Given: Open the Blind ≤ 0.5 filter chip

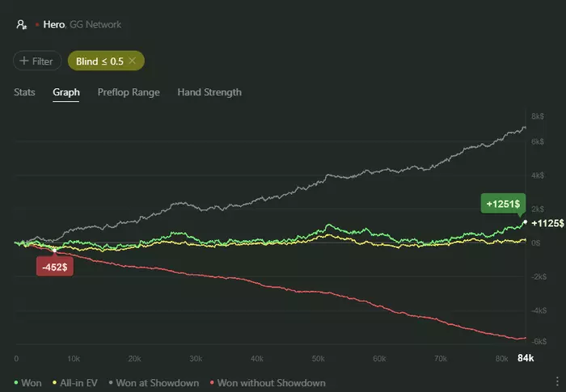Looking at the screenshot, I should (x=99, y=61).
